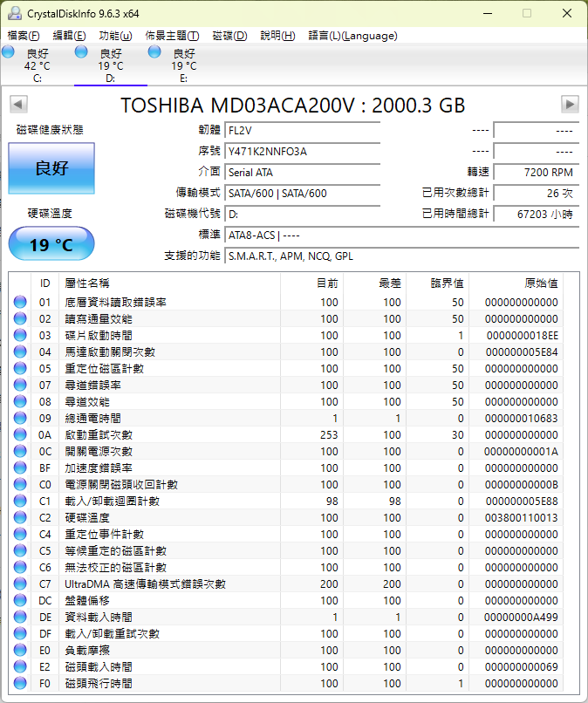Click the disk title TOSHIBA MD03ACA200V
Viewport: 588px width, 703px height.
pos(293,106)
